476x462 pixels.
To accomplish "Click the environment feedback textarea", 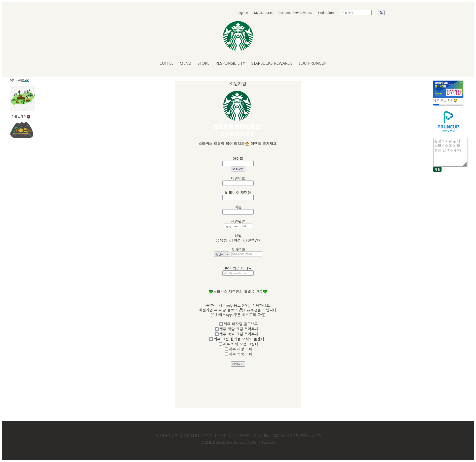I will coord(450,152).
